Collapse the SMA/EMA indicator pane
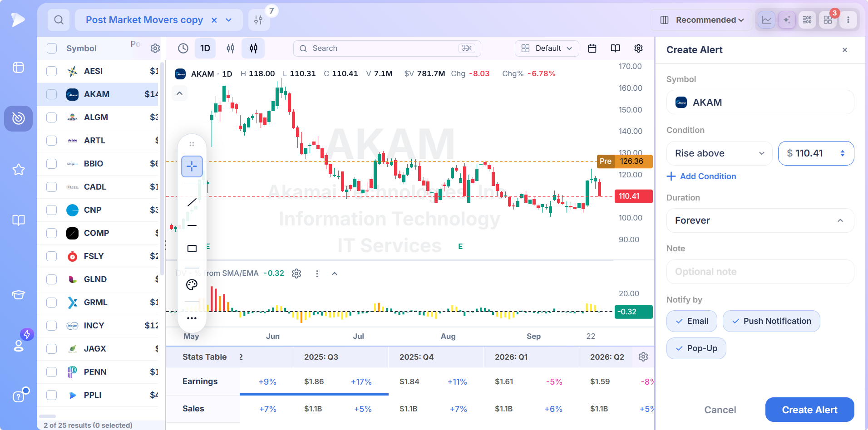Image resolution: width=868 pixels, height=430 pixels. click(335, 274)
